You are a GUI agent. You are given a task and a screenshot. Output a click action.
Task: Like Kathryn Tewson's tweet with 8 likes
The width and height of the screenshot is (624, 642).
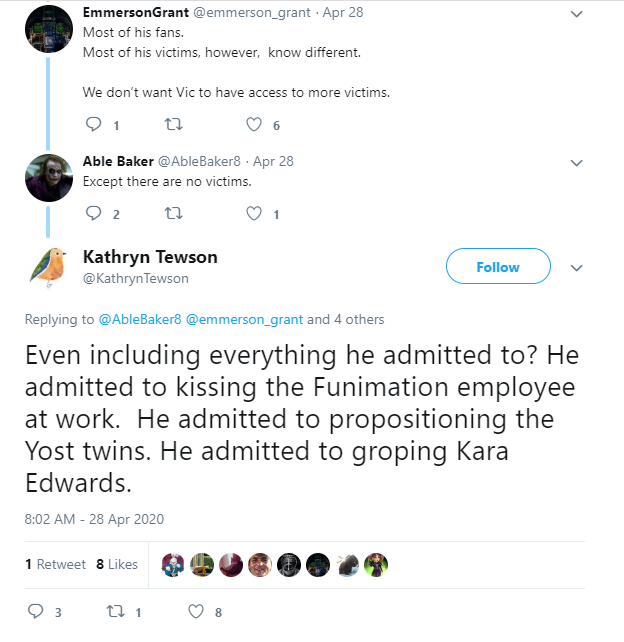[x=196, y=611]
